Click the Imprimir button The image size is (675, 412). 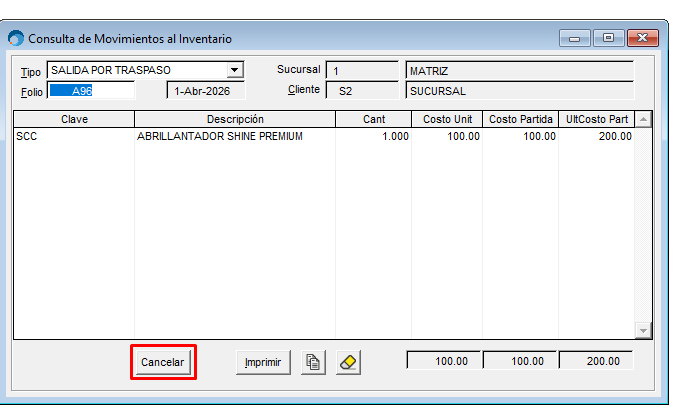[x=263, y=362]
